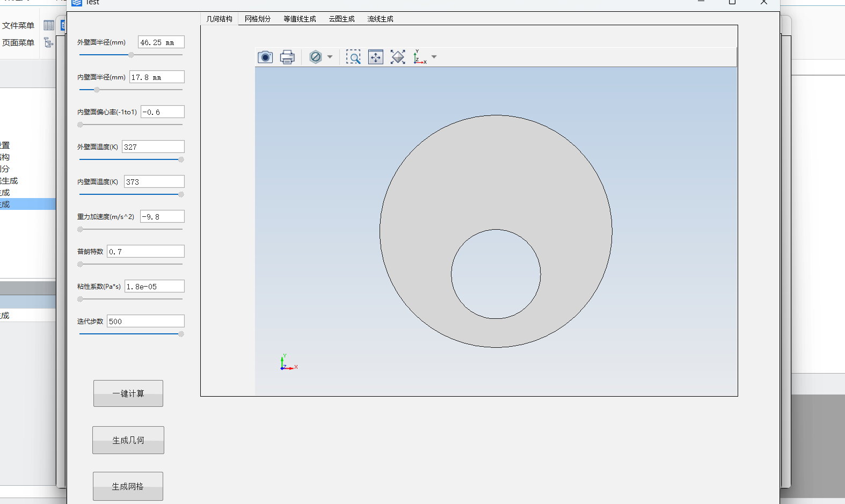Click the 一键计算 button
The height and width of the screenshot is (504, 845).
(x=128, y=393)
